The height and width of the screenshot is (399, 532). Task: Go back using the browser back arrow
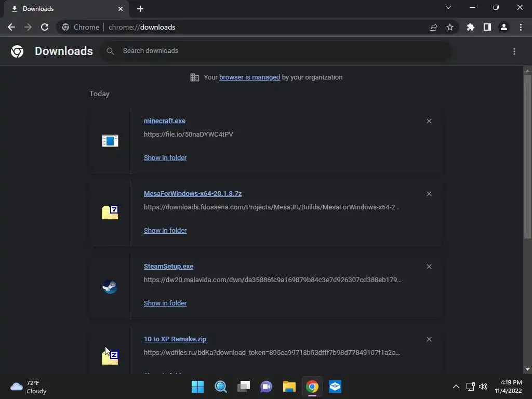point(11,27)
